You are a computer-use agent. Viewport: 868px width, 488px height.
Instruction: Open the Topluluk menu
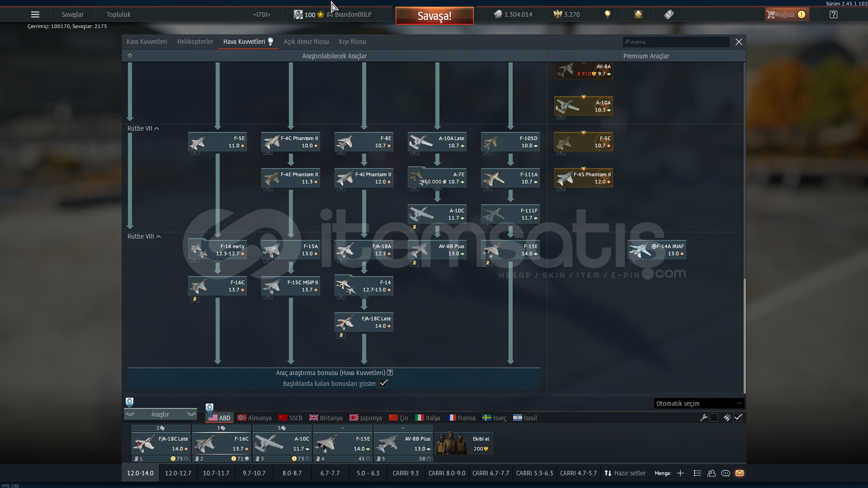[118, 14]
